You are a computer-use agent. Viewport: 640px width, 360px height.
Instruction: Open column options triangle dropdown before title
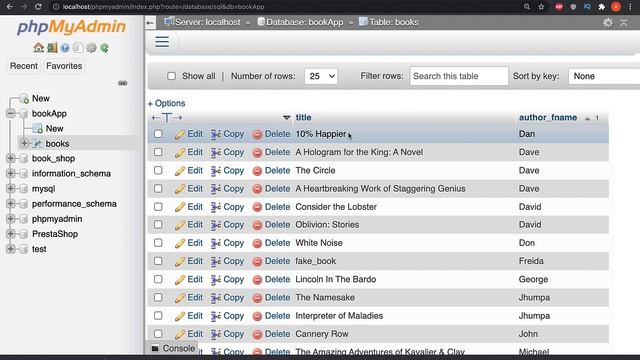tap(287, 118)
